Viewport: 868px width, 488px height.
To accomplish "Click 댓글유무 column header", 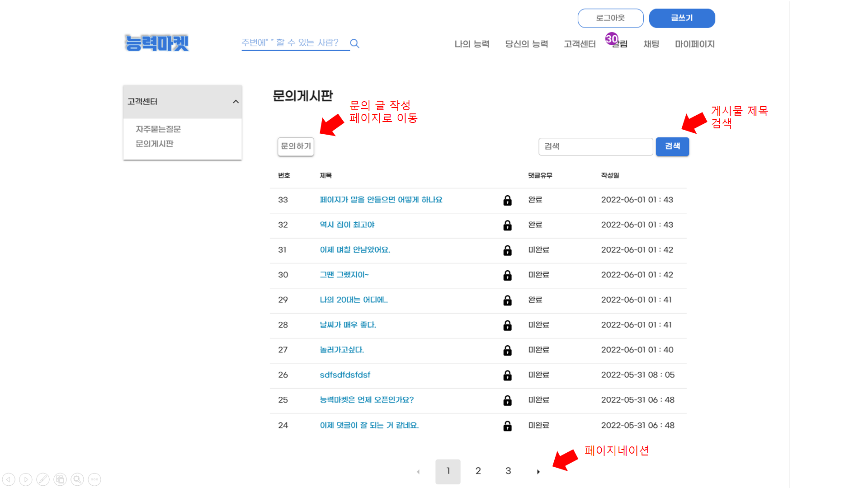I will pos(540,175).
